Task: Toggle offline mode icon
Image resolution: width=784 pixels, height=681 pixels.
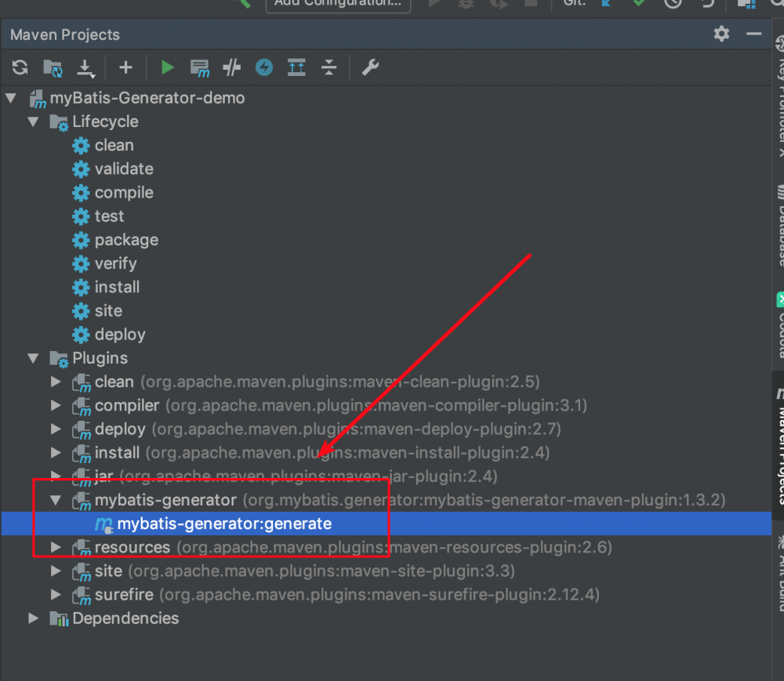Action: pyautogui.click(x=231, y=67)
